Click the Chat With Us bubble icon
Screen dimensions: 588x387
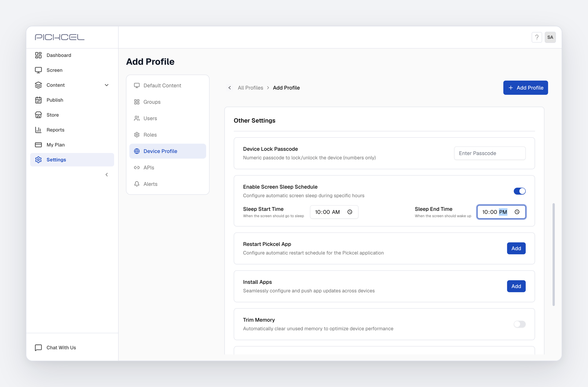(x=38, y=347)
